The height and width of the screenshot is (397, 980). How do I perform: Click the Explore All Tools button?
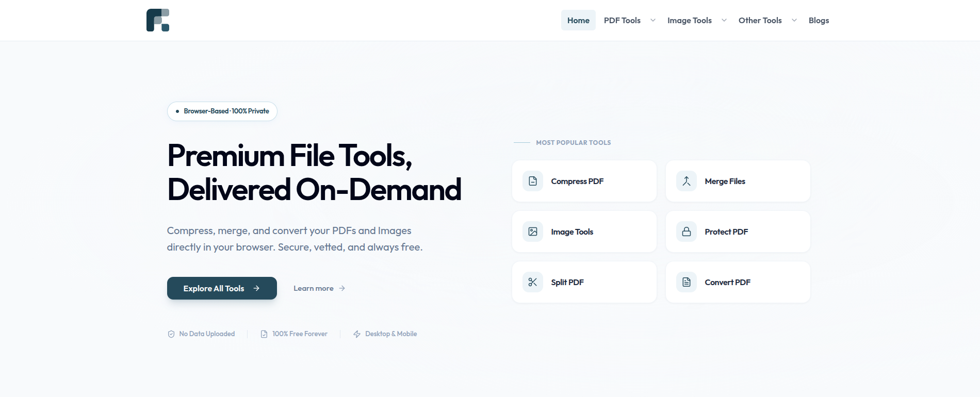[222, 288]
